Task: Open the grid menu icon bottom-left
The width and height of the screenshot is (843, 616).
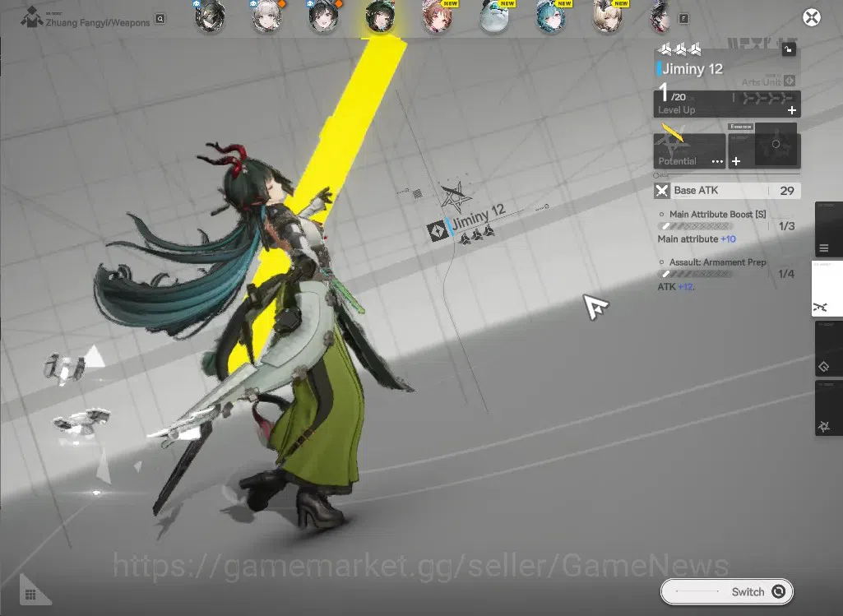Action: 30,594
